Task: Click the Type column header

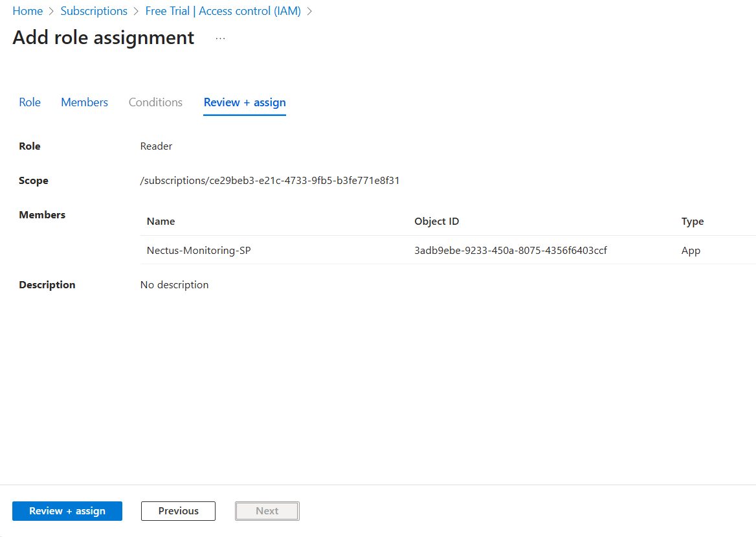Action: pos(692,222)
